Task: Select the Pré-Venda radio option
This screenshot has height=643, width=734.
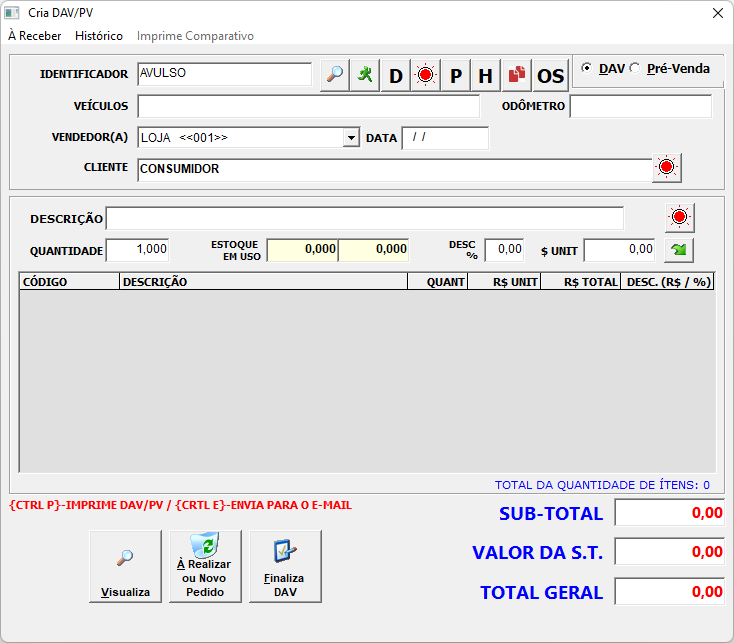Action: pyautogui.click(x=635, y=68)
